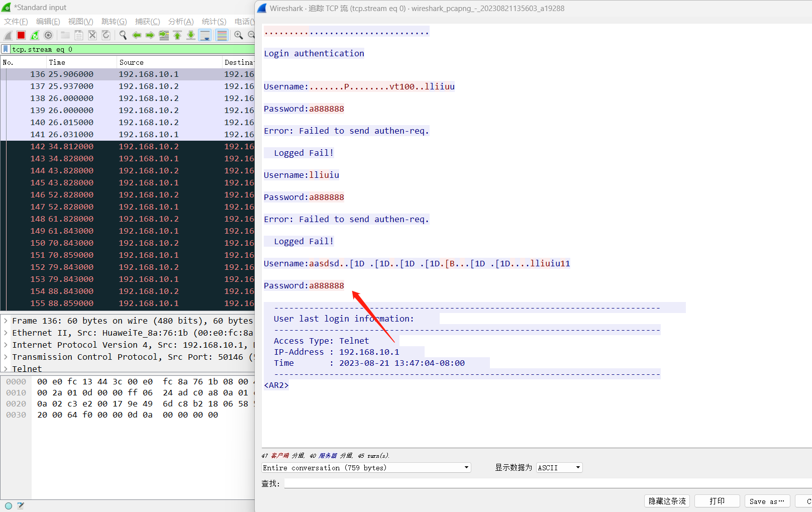Reload the capture file
This screenshot has height=512, width=812.
coord(106,35)
